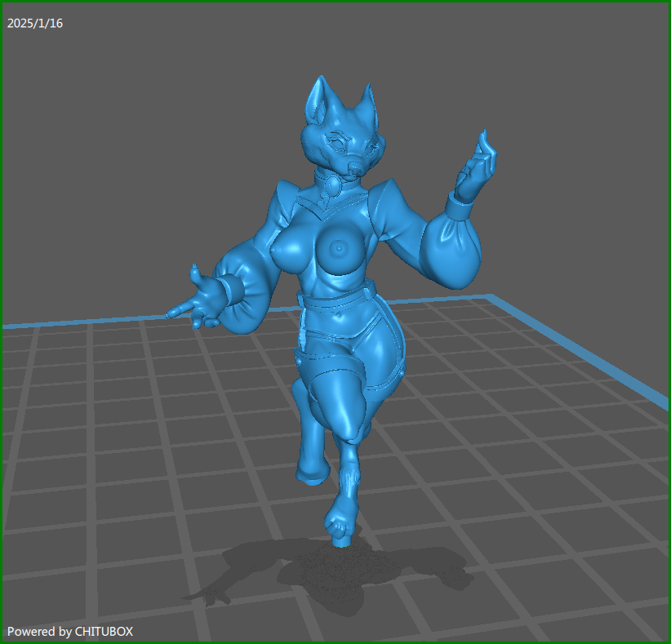Click the 2025/1/16 date label

coord(35,24)
